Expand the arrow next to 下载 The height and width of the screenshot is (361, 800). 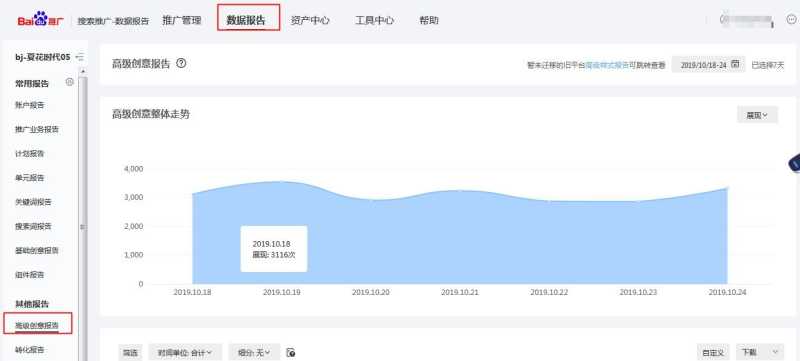coord(776,352)
